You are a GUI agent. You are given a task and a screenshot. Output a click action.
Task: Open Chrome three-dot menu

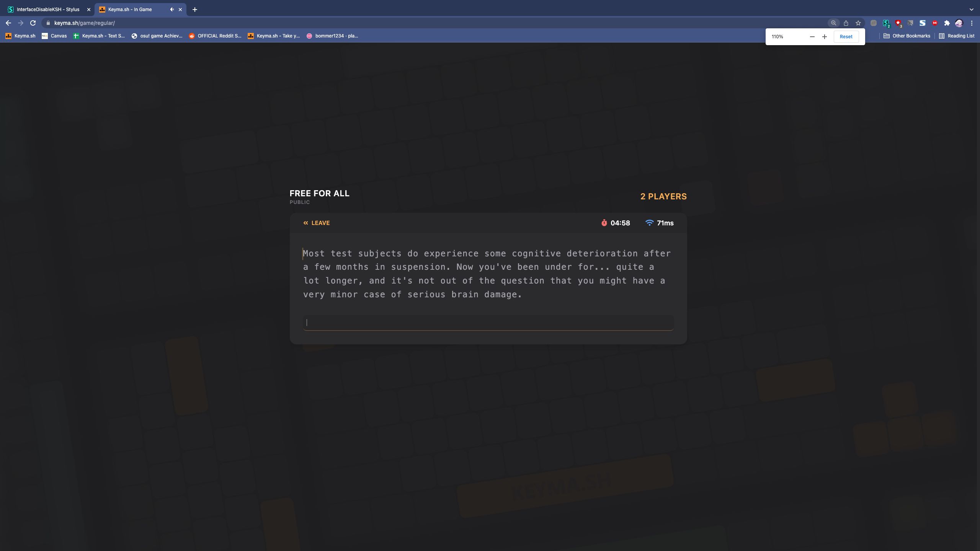[x=972, y=23]
